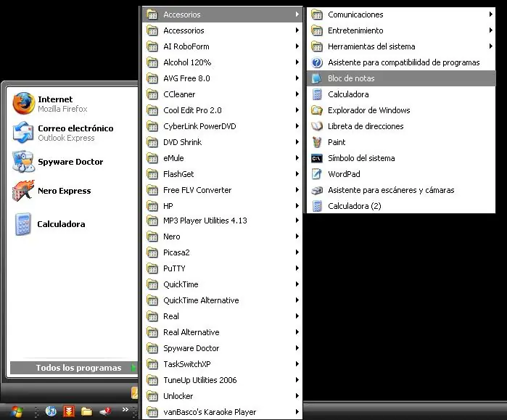Image resolution: width=507 pixels, height=420 pixels.
Task: Open Mozilla Firefox Internet shortcut icon
Action: (24, 104)
